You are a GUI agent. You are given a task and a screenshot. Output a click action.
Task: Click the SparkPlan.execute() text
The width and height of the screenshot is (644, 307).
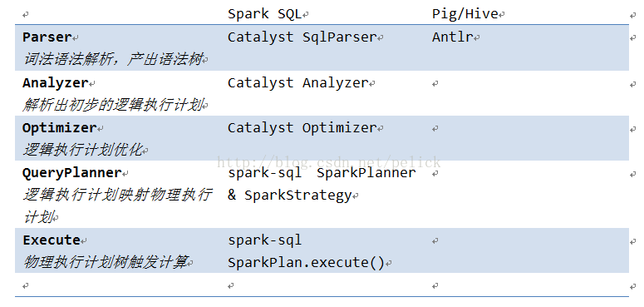[x=306, y=263]
